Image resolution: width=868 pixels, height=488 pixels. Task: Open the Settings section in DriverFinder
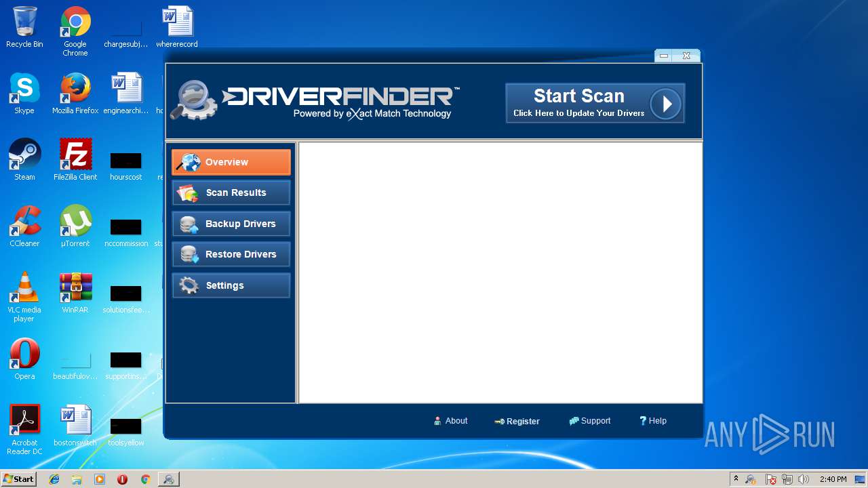click(x=231, y=285)
